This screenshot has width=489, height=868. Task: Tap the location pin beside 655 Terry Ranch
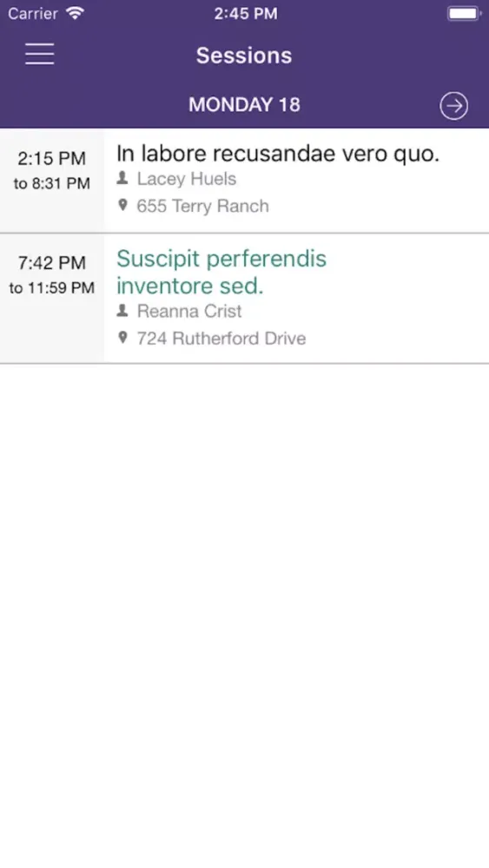coord(123,206)
